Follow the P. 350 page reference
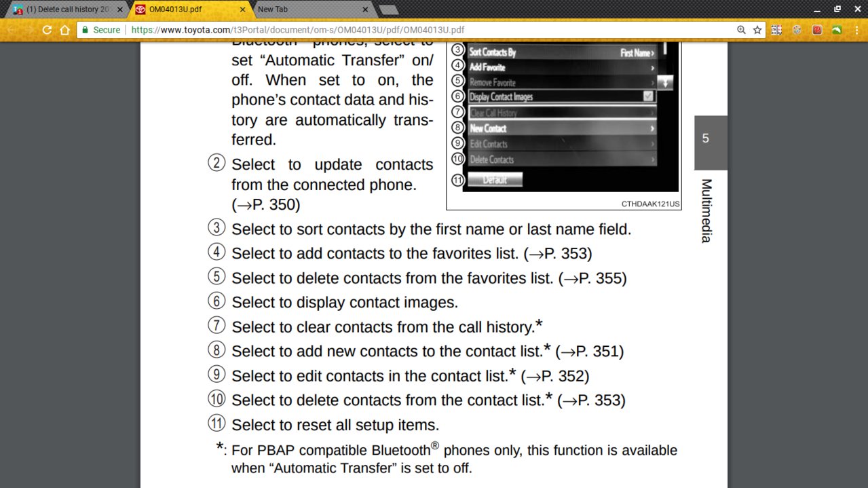This screenshot has width=868, height=488. [265, 204]
